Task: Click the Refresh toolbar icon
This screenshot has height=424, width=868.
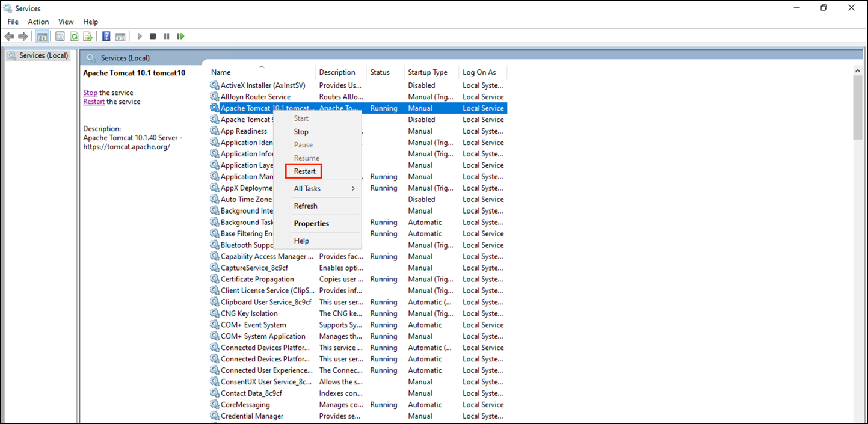Action: click(74, 37)
